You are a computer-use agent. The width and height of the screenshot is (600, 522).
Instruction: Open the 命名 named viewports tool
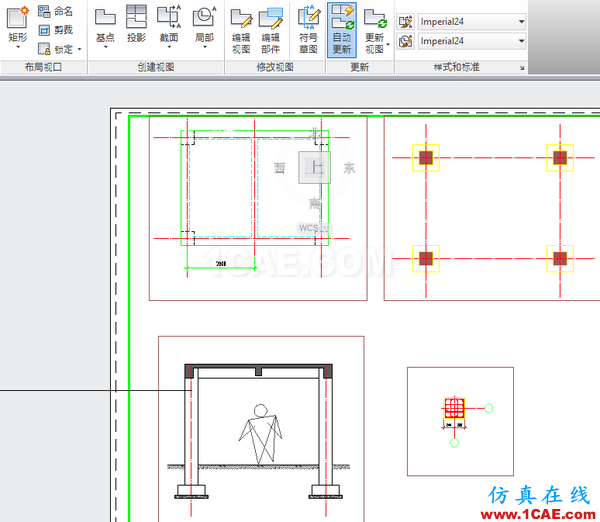pos(55,11)
